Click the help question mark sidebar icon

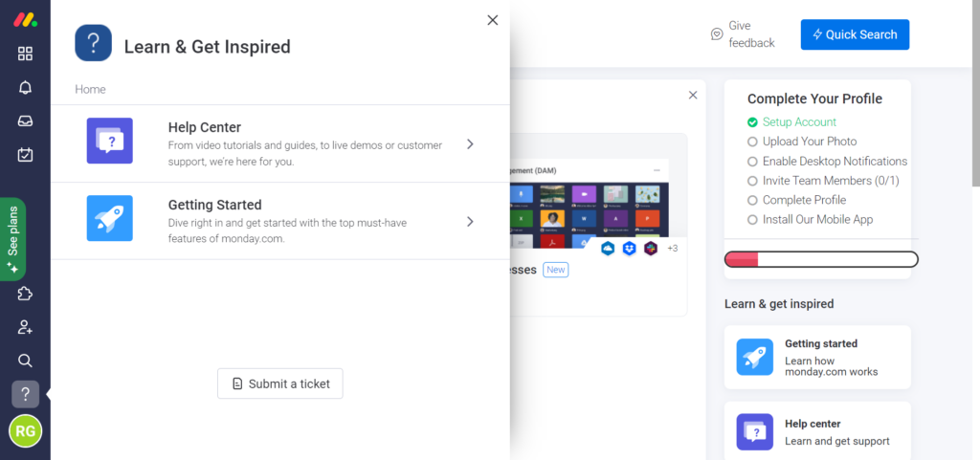click(25, 394)
